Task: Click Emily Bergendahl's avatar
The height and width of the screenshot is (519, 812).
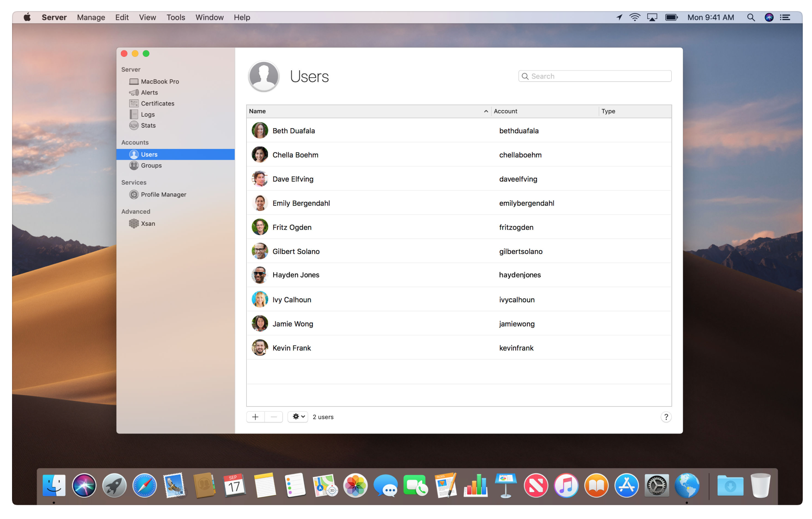Action: pos(260,203)
